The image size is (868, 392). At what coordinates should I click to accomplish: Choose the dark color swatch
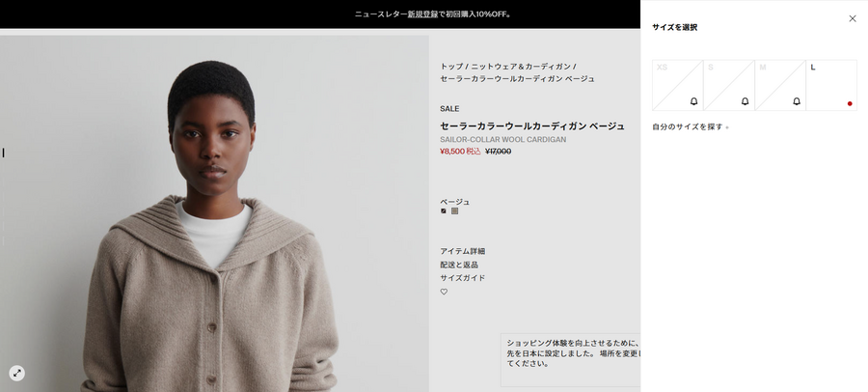pyautogui.click(x=444, y=210)
